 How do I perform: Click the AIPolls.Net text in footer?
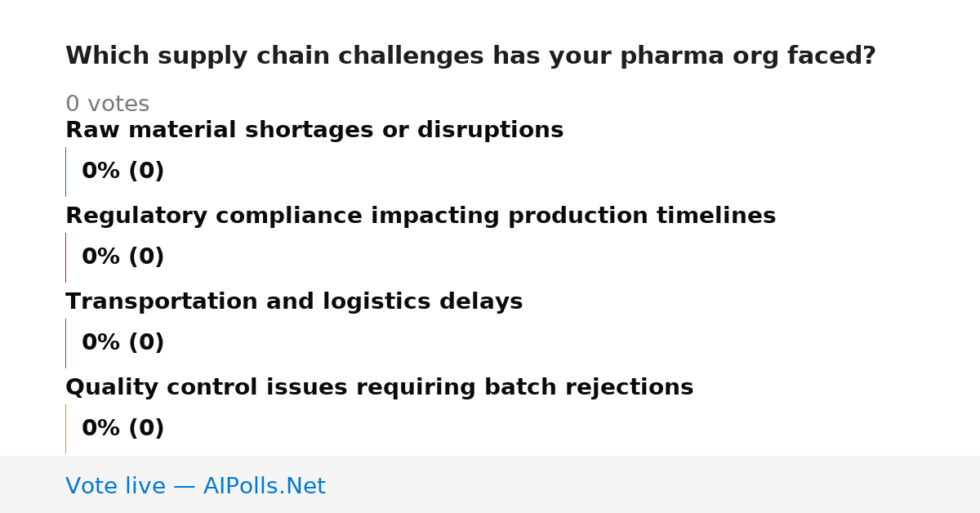pyautogui.click(x=264, y=487)
